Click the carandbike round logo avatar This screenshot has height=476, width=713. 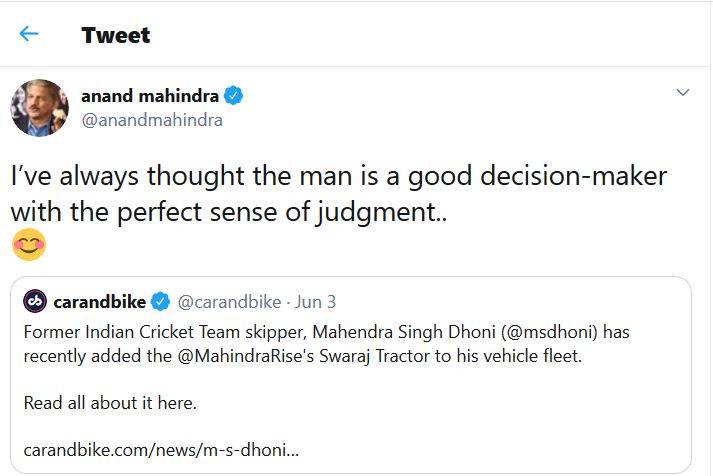point(36,301)
